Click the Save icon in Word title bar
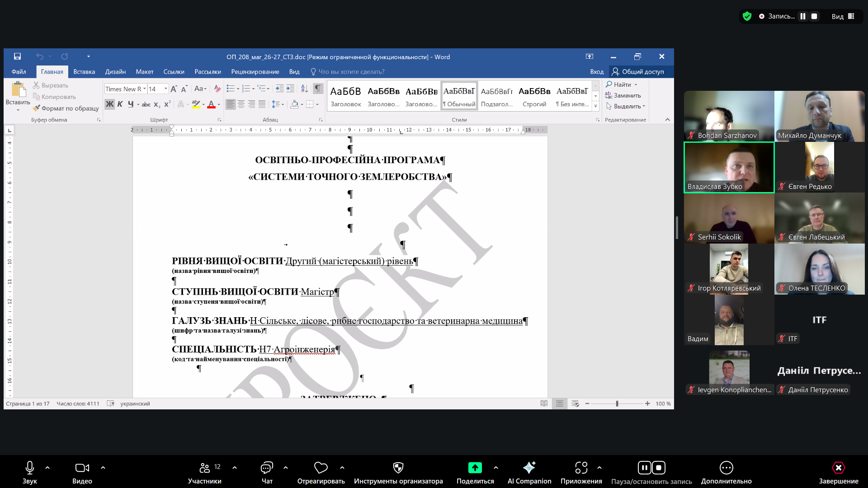The width and height of the screenshot is (868, 488). pos(17,56)
